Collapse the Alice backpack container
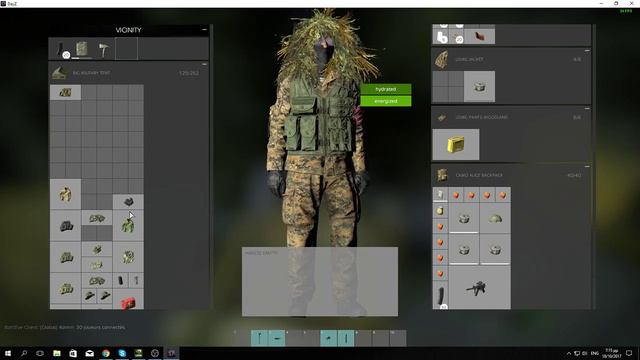Screen dimensions: 640x360 click(587, 167)
